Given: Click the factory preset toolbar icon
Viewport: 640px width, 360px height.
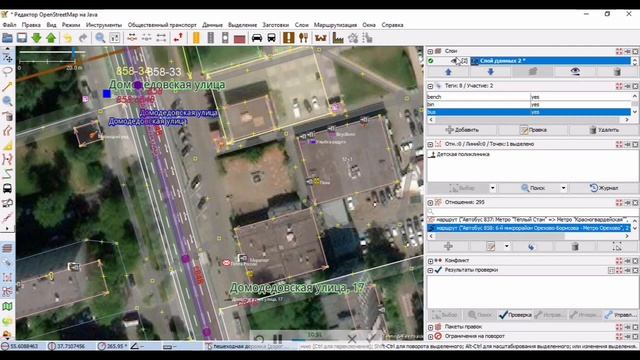Looking at the screenshot, I should tap(338, 38).
